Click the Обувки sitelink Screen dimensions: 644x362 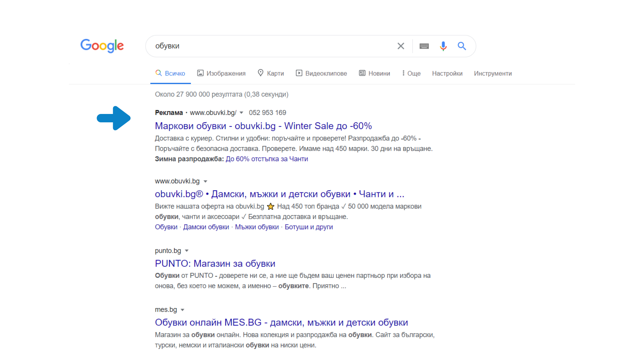166,227
